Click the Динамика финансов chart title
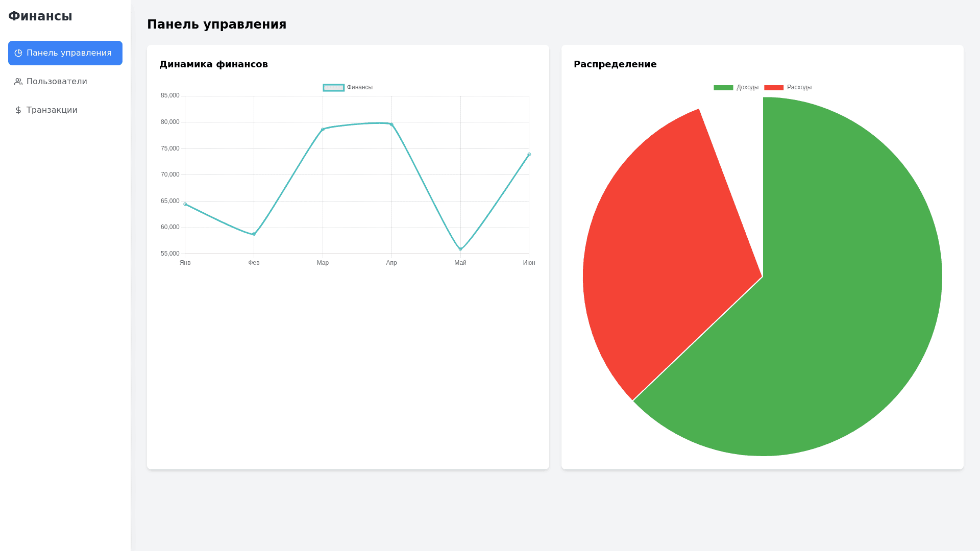 click(214, 64)
